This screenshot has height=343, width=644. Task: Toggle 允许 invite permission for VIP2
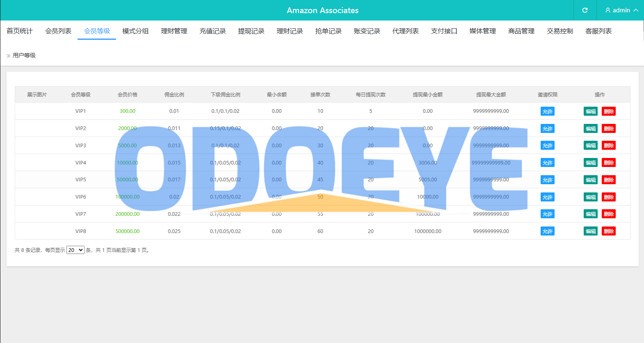547,128
